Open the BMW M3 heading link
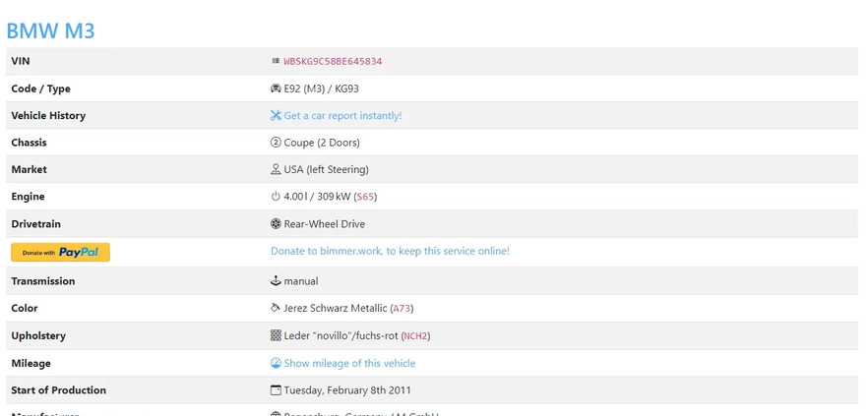The image size is (868, 416). 50,30
